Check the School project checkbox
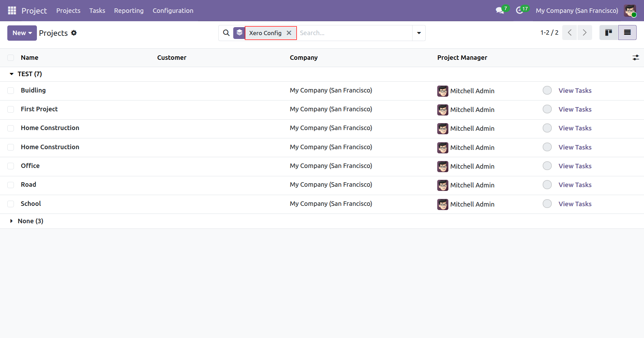644x338 pixels. (11, 204)
